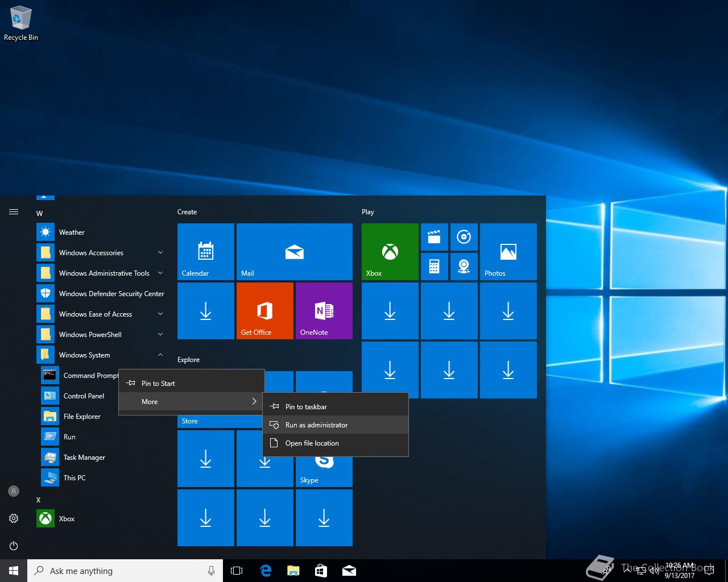Open the Run dialog entry
This screenshot has height=582, width=728.
coord(102,436)
